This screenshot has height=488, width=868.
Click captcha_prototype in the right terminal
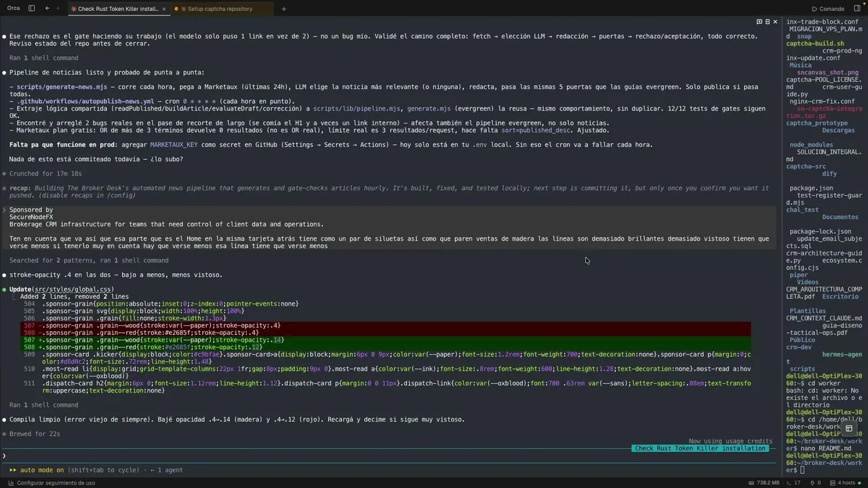click(x=817, y=123)
